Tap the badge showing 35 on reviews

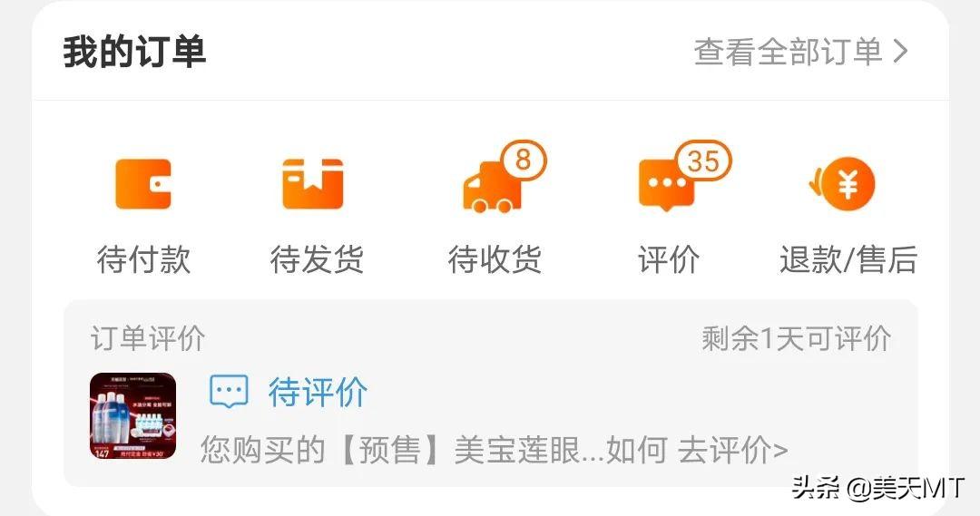[x=703, y=161]
